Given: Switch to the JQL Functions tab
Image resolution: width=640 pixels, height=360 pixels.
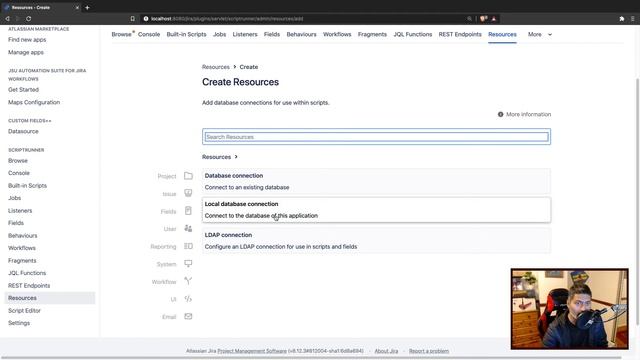Looking at the screenshot, I should point(413,34).
